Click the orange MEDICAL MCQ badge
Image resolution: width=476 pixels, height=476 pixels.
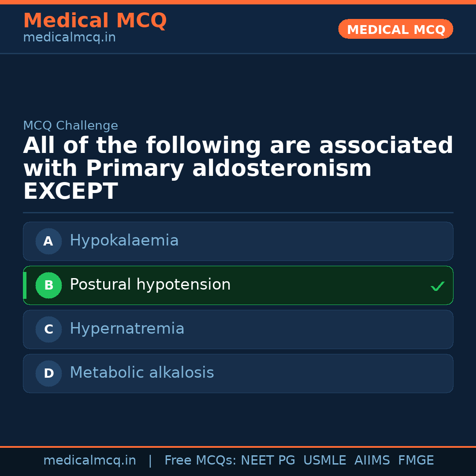pyautogui.click(x=395, y=30)
